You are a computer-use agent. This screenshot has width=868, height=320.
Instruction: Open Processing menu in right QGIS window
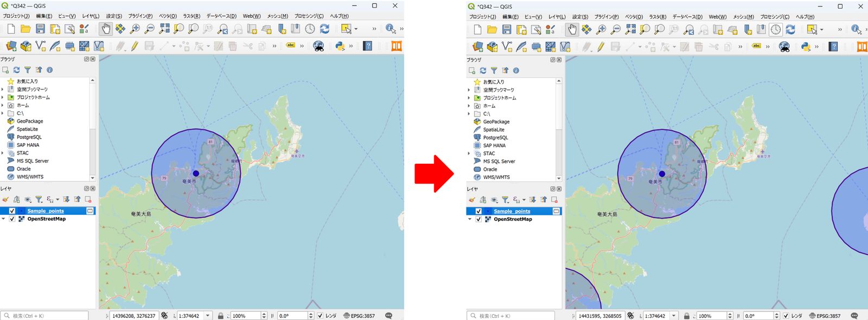tap(775, 17)
